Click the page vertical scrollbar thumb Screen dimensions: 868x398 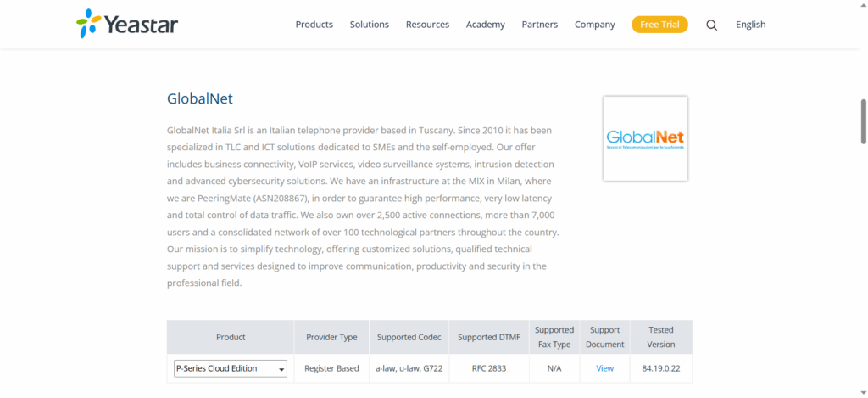pyautogui.click(x=863, y=121)
